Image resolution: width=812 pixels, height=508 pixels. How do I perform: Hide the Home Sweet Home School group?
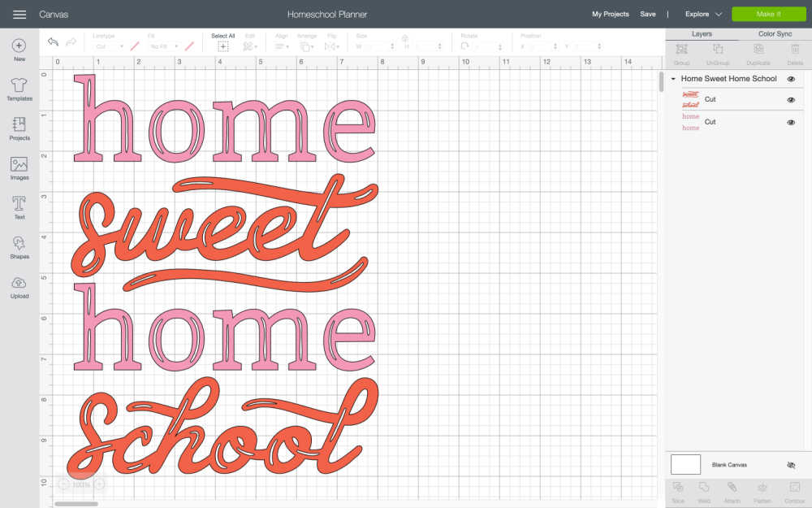click(x=791, y=79)
